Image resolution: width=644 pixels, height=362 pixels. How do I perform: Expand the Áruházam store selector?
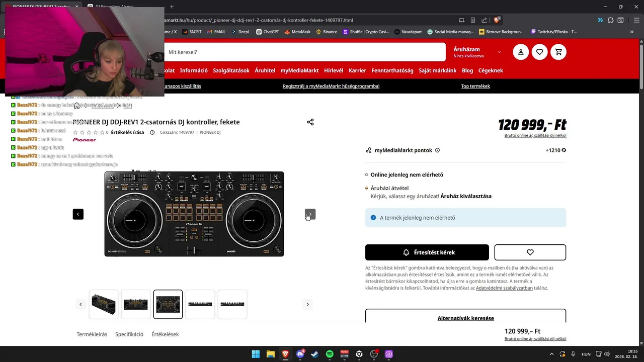click(x=477, y=52)
